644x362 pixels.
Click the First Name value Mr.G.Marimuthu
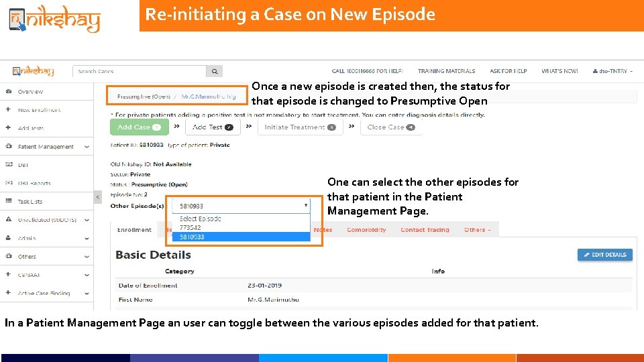(273, 300)
